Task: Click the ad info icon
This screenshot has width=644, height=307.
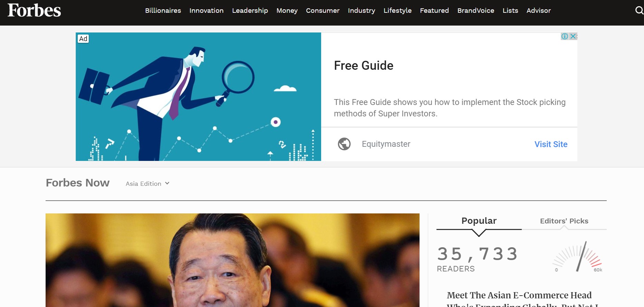Action: point(565,36)
